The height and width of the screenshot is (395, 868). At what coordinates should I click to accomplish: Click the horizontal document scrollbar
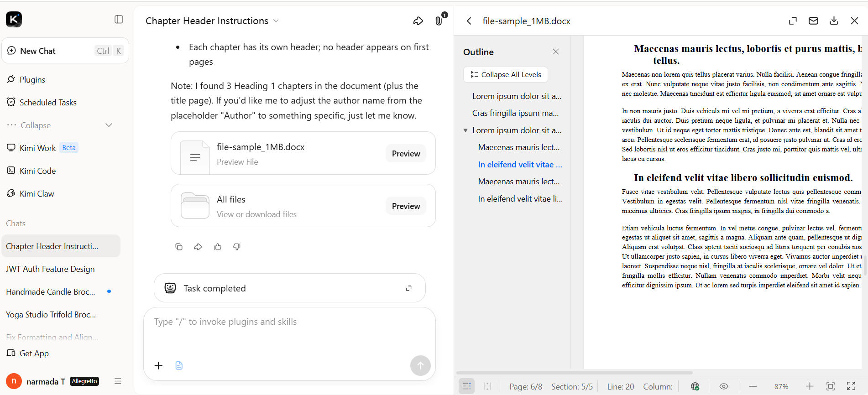click(x=575, y=373)
